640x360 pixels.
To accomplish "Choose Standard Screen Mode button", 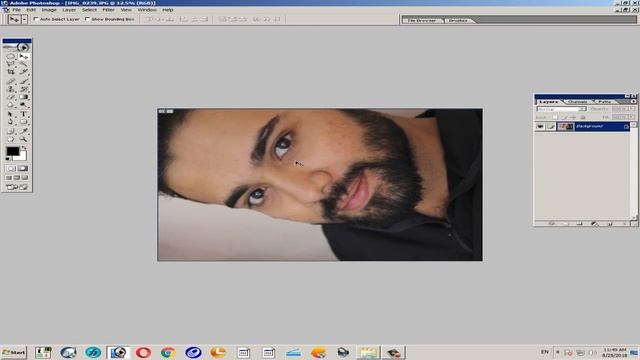I will [9, 178].
